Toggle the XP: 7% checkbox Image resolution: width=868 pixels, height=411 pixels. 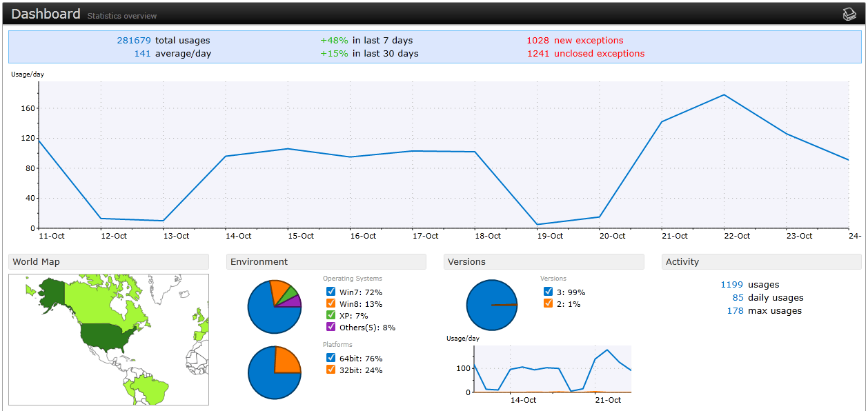[x=331, y=315]
